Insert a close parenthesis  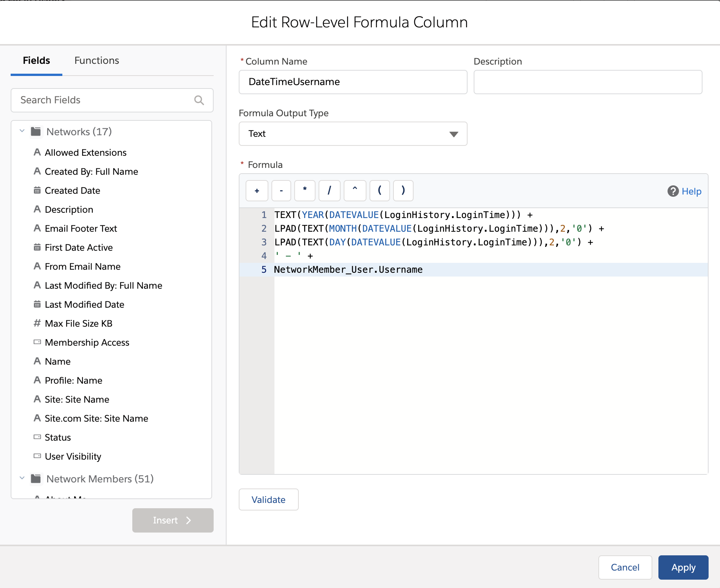coord(403,191)
